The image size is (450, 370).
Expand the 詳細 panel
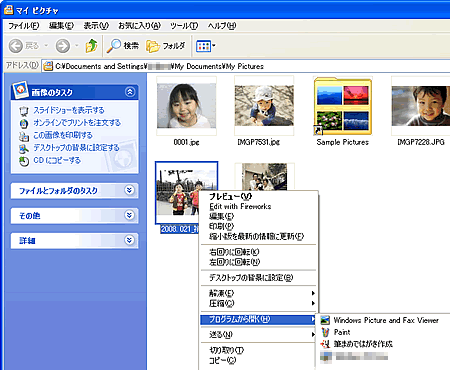pyautogui.click(x=130, y=240)
